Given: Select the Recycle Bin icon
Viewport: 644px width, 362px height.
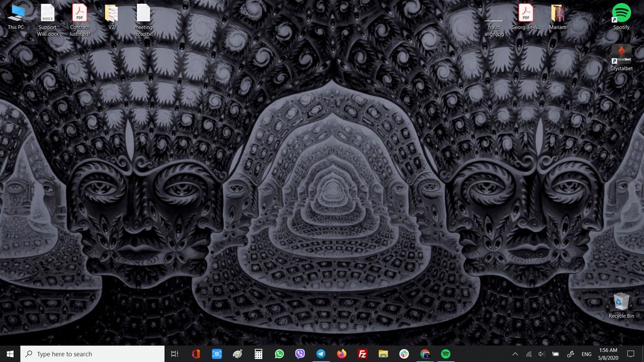Looking at the screenshot, I should click(x=621, y=306).
